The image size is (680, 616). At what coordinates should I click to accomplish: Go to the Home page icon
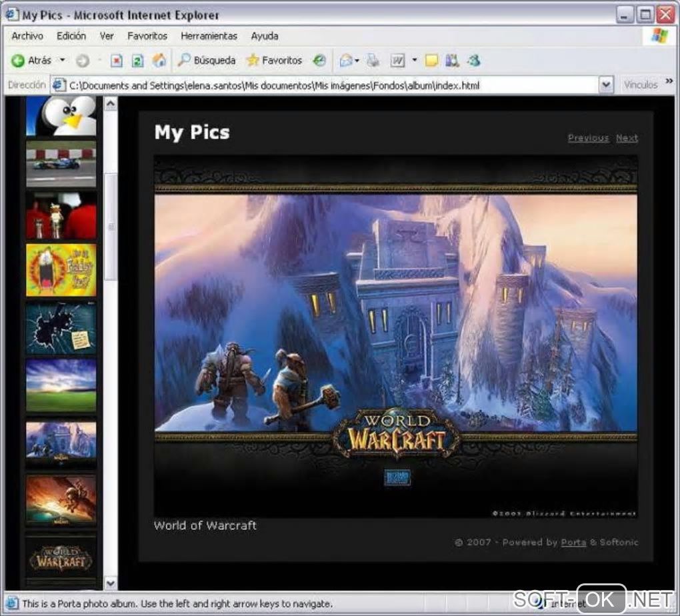[x=159, y=61]
